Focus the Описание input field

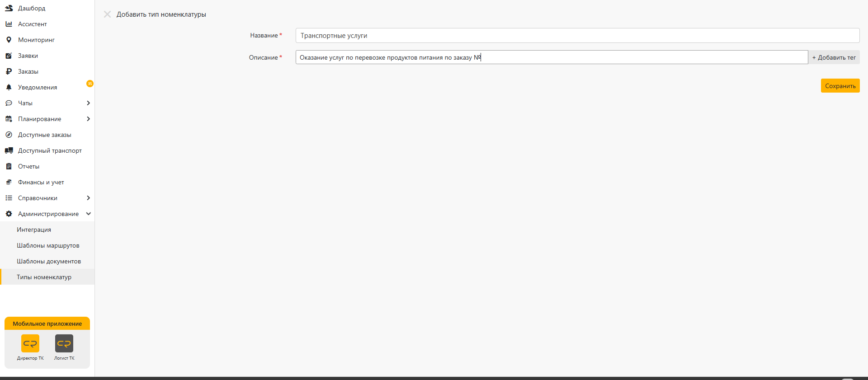pyautogui.click(x=552, y=57)
